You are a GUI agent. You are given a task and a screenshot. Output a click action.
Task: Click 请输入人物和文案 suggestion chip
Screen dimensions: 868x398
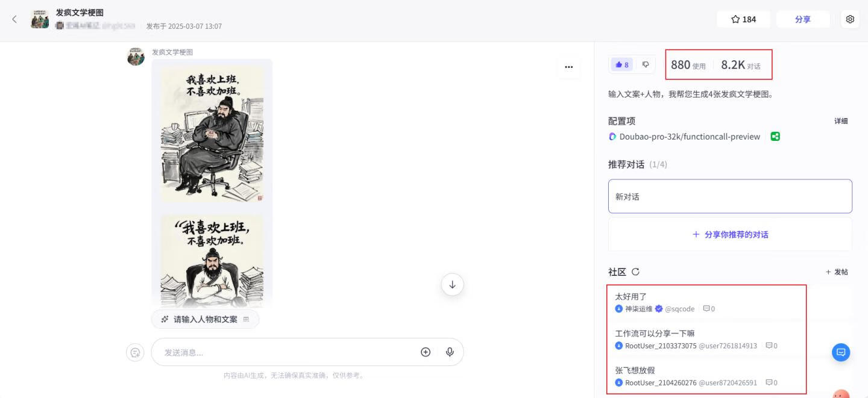[205, 319]
